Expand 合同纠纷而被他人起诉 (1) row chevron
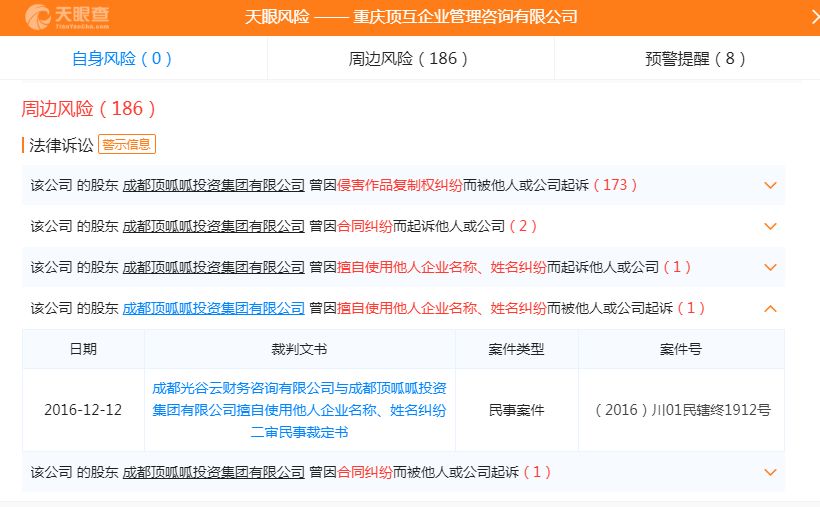This screenshot has width=820, height=507. tap(770, 472)
